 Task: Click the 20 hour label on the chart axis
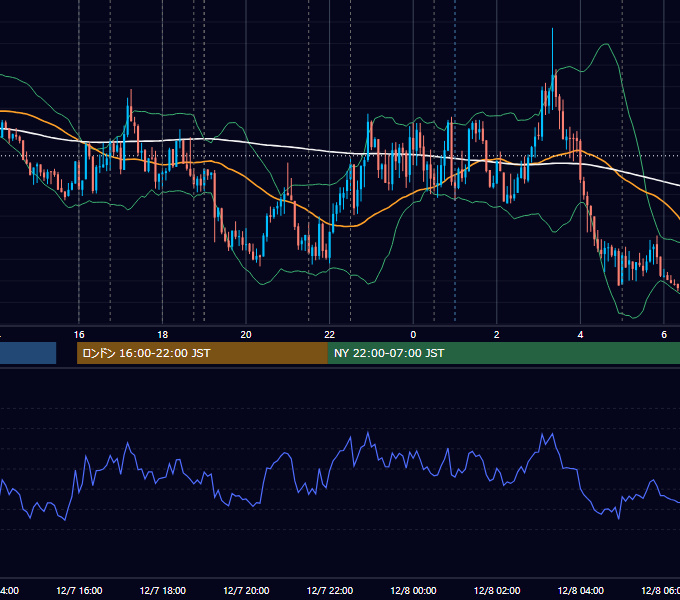point(246,335)
